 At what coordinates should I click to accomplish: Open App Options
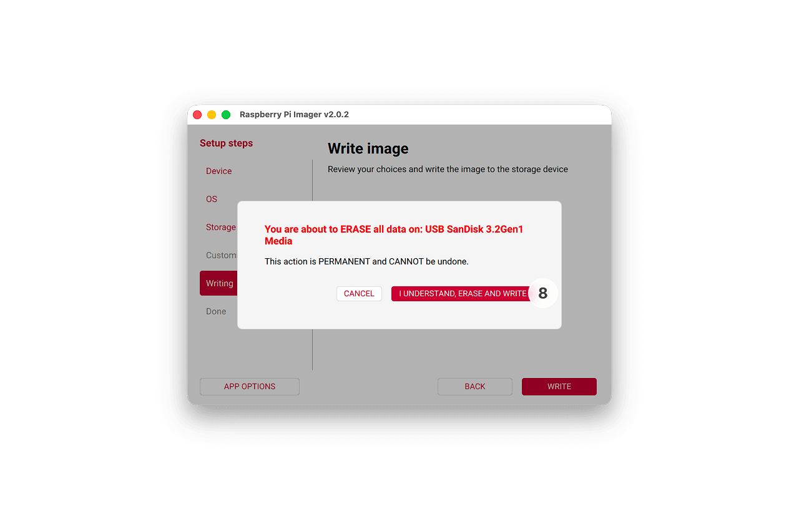(250, 387)
